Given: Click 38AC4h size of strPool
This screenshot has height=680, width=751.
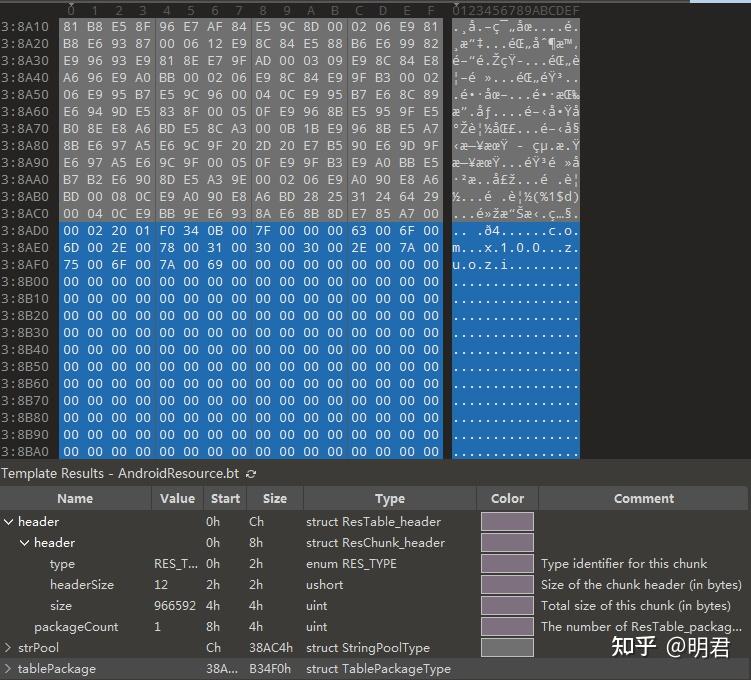Looking at the screenshot, I should (x=271, y=647).
